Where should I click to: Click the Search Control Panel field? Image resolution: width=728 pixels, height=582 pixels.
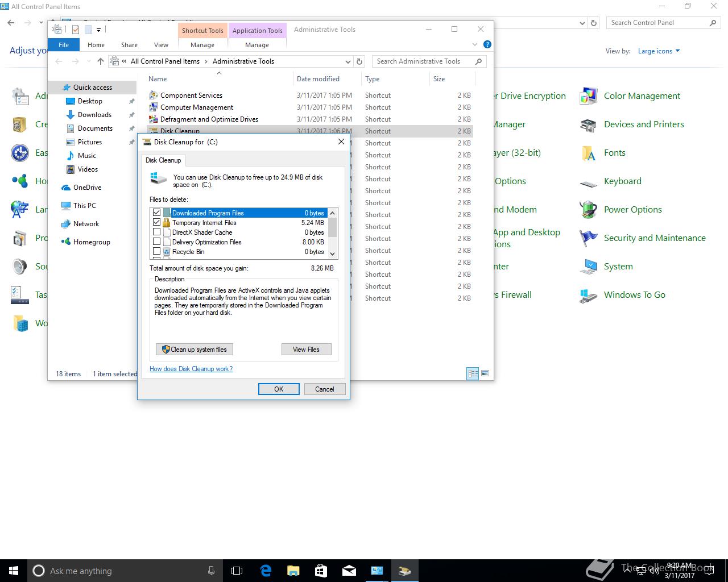click(x=663, y=23)
